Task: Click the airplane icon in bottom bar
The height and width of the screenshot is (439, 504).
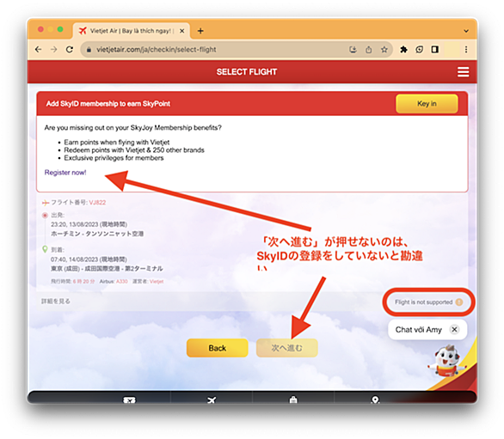Action: click(212, 399)
